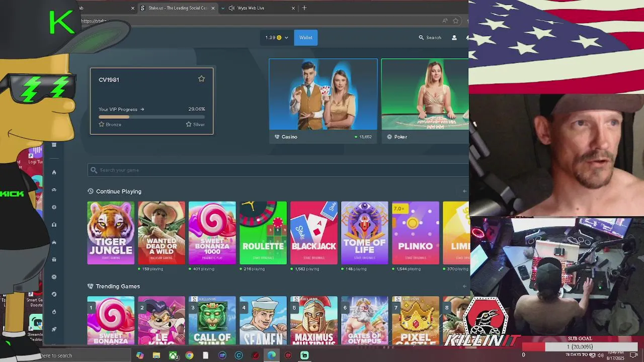Open Xbox app from taskbar
Viewport: 644px width, 362px height.
coord(173,355)
